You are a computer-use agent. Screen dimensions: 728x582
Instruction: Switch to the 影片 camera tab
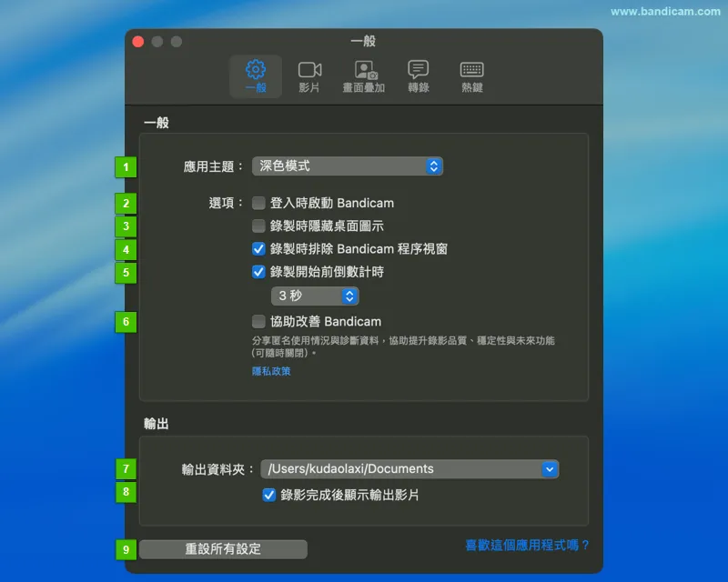tap(309, 76)
